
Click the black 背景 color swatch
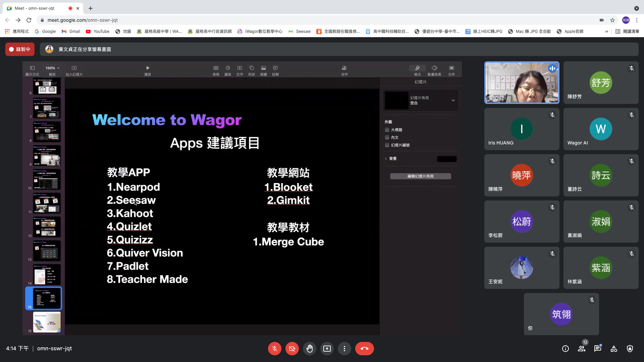[x=446, y=159]
